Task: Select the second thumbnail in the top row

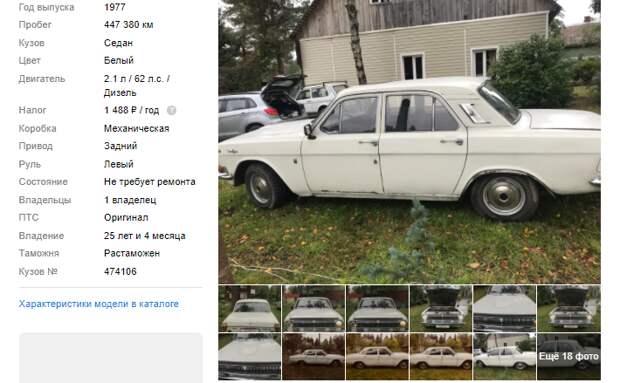Action: (314, 308)
